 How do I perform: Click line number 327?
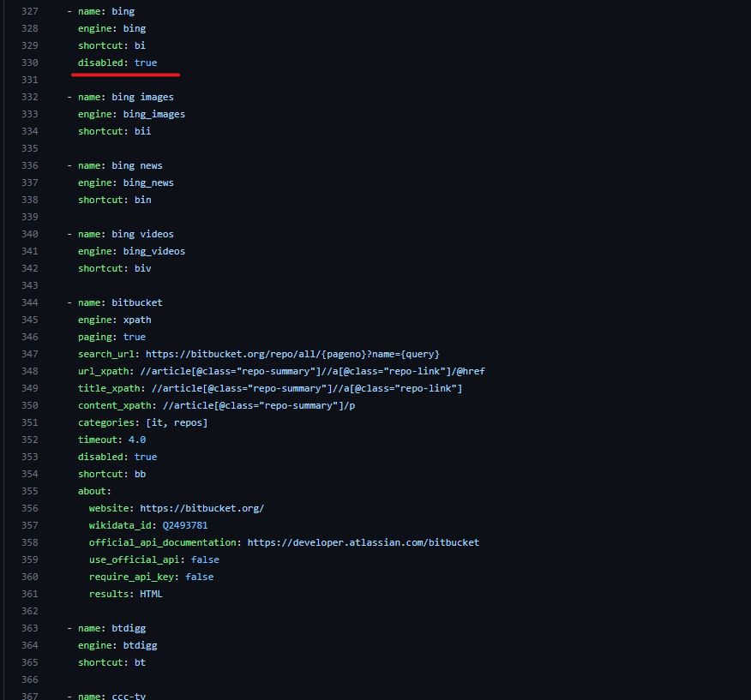pos(29,11)
